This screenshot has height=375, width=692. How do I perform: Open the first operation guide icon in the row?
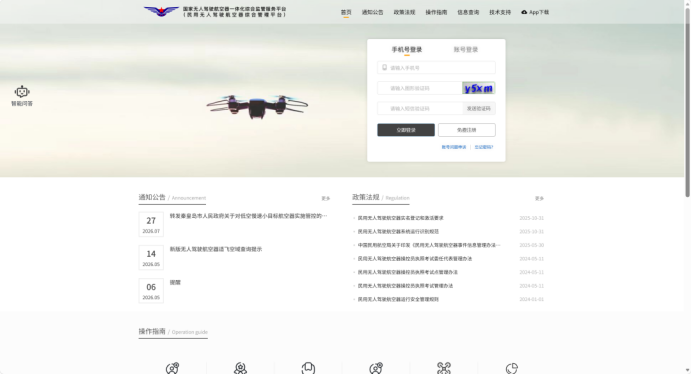click(173, 368)
